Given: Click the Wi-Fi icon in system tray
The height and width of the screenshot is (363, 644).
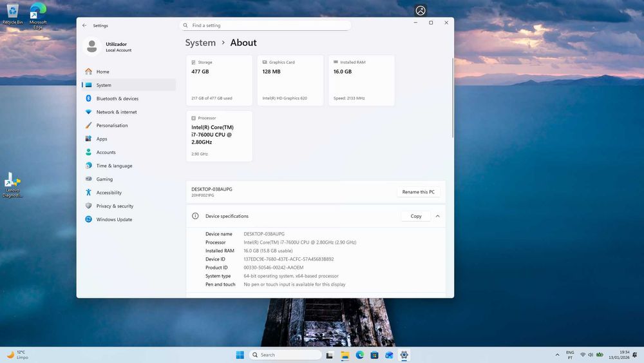Looking at the screenshot, I should point(583,355).
